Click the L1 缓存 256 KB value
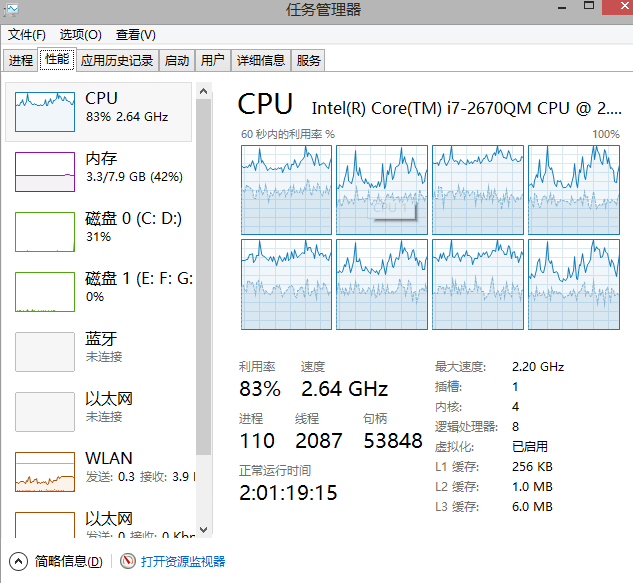 [x=532, y=467]
